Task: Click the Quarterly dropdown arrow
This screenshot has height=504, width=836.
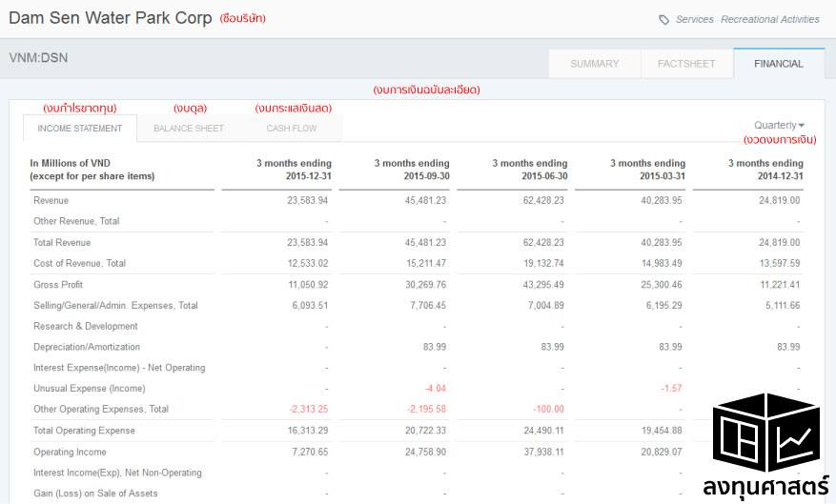Action: 802,126
